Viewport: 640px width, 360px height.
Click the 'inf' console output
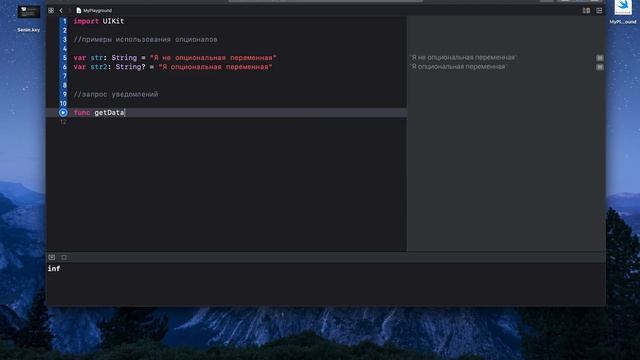[x=54, y=269]
